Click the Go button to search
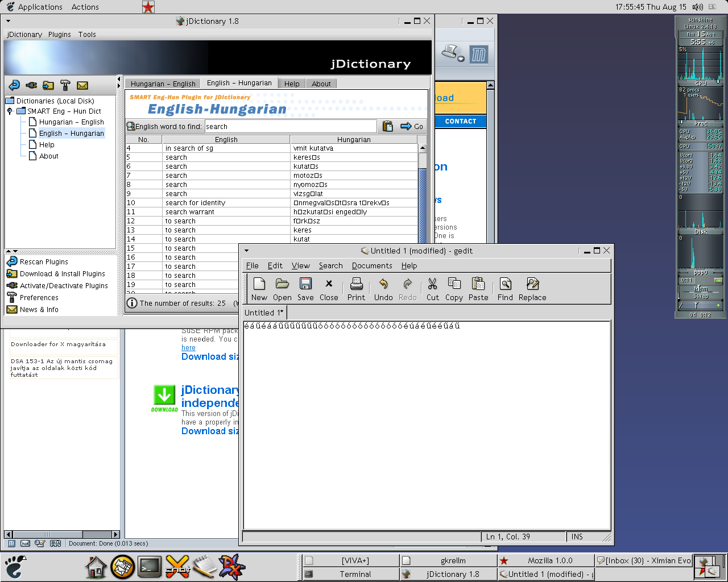The height and width of the screenshot is (582, 728). coord(412,126)
